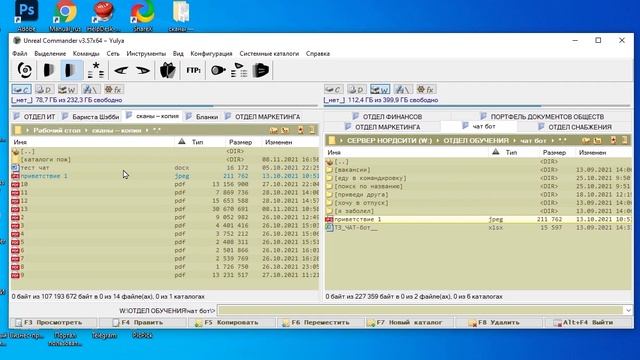Switch to Бланки tab in left panel
The height and width of the screenshot is (360, 640).
pyautogui.click(x=202, y=117)
